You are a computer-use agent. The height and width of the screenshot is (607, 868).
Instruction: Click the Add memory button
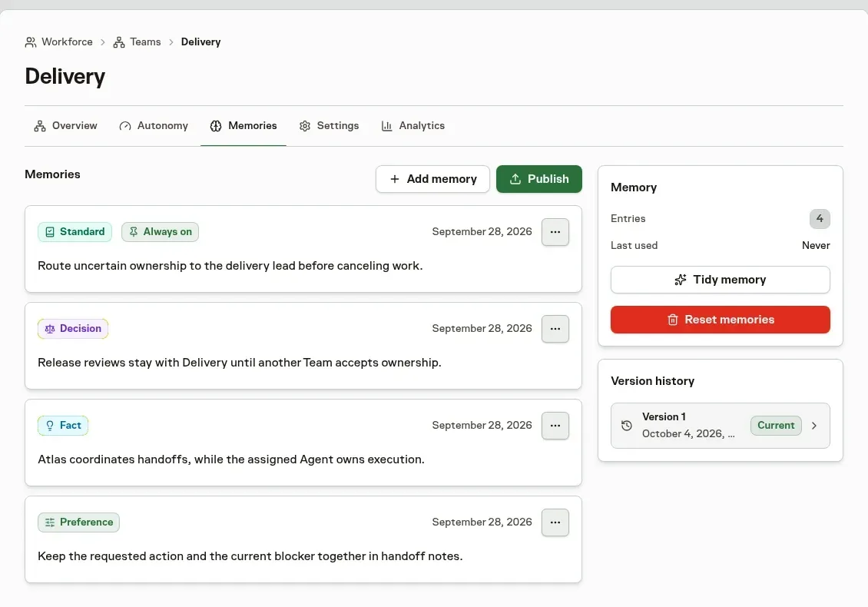pos(432,179)
